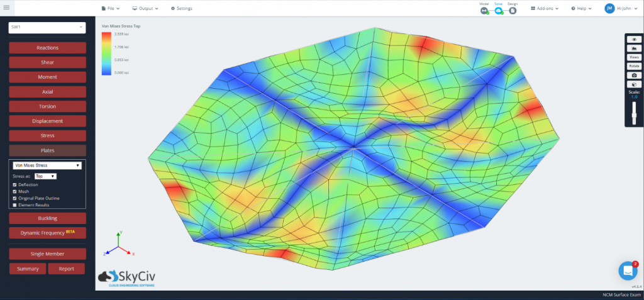The image size is (644, 300).
Task: Toggle visibility with the eye icon
Action: click(634, 40)
